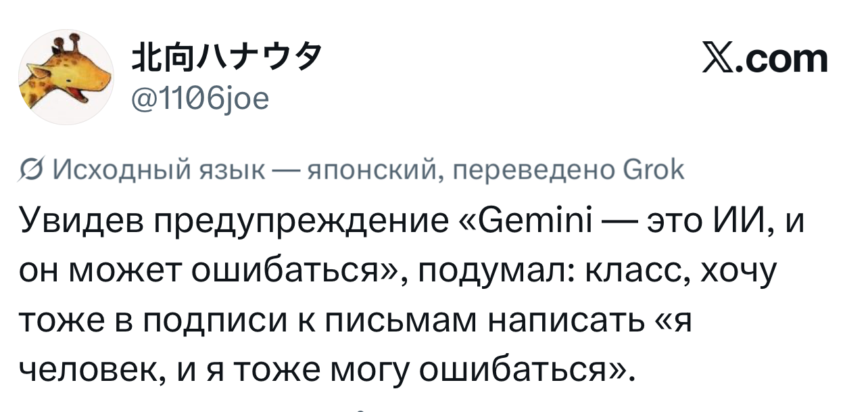Image resolution: width=868 pixels, height=412 pixels.
Task: Open the @1106joe handle link
Action: tap(200, 99)
